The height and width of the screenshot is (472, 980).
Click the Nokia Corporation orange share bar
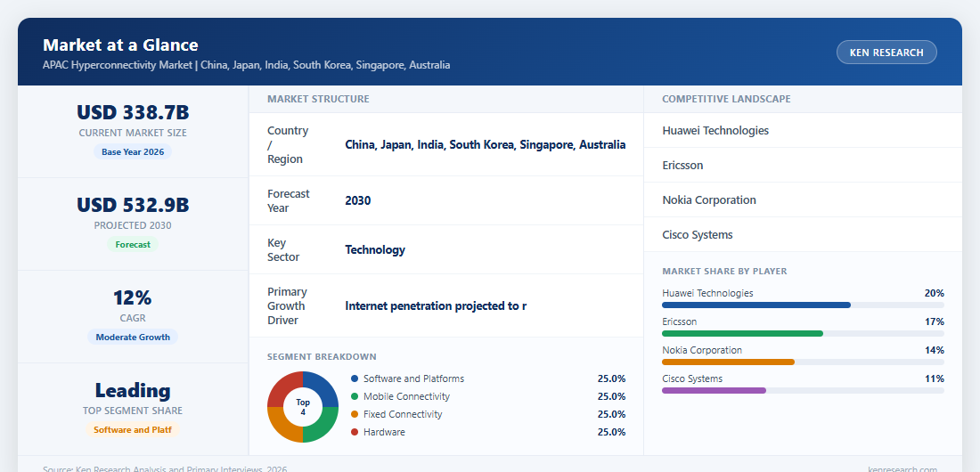click(x=728, y=362)
